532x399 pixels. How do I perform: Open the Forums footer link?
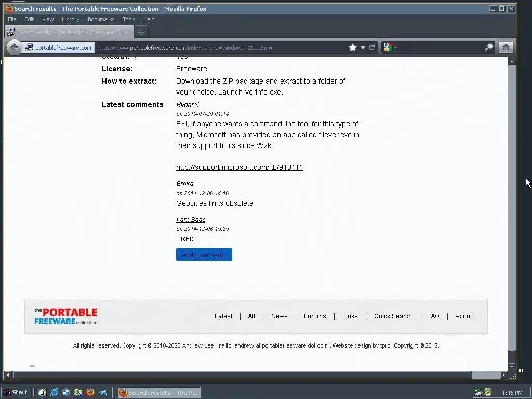tap(315, 316)
